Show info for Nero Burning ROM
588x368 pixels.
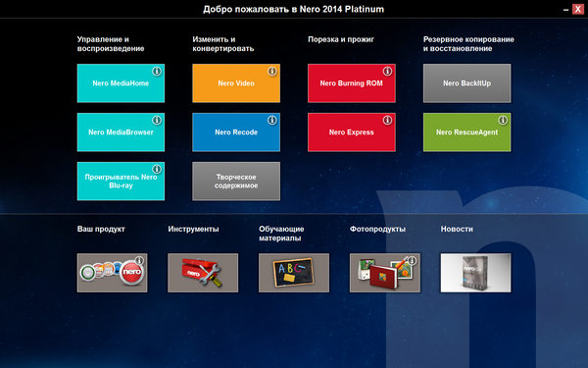387,71
